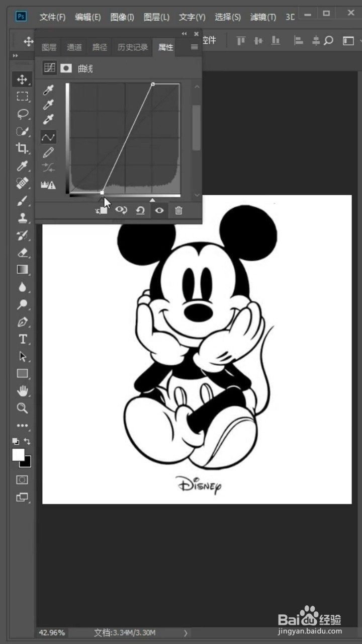Viewport: 362px width, 644px height.
Task: Select the Blur tool
Action: (22, 287)
